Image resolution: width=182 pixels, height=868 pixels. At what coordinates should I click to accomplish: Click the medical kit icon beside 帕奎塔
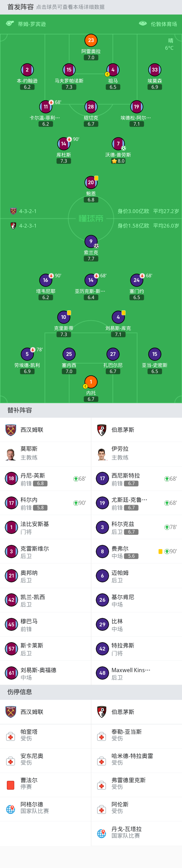click(10, 736)
